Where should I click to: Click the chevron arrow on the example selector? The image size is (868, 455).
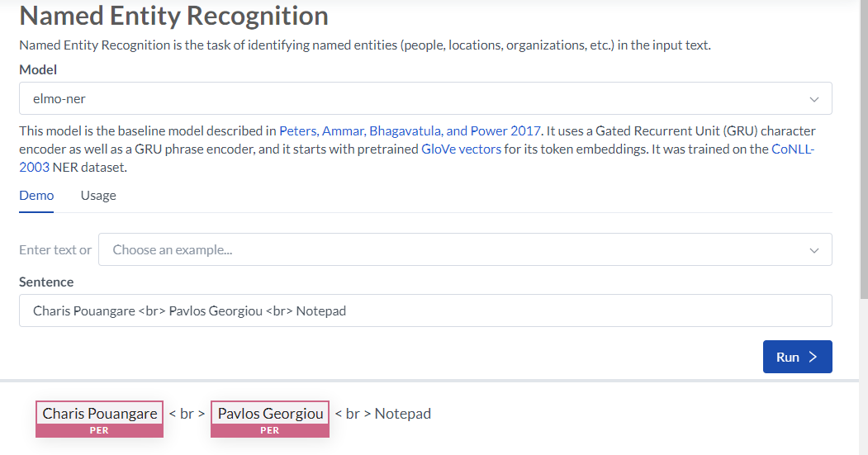point(814,249)
